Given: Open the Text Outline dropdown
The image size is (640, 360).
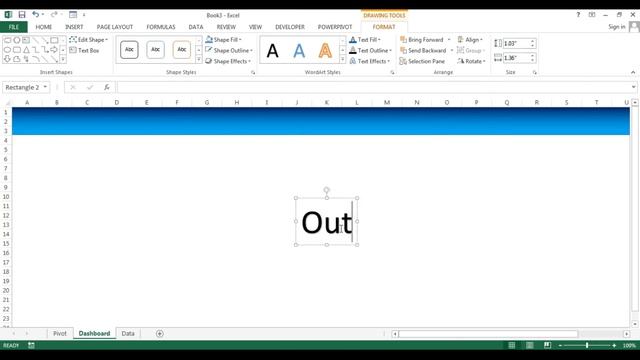Looking at the screenshot, I should pos(370,50).
